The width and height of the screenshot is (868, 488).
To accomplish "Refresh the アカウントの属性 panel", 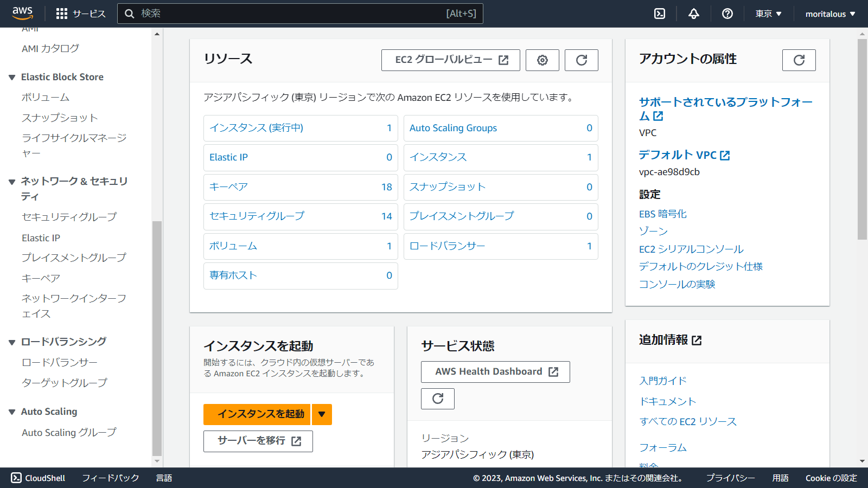I will click(798, 60).
